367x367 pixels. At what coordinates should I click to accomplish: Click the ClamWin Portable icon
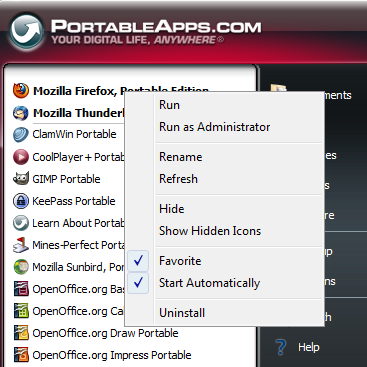click(x=21, y=135)
